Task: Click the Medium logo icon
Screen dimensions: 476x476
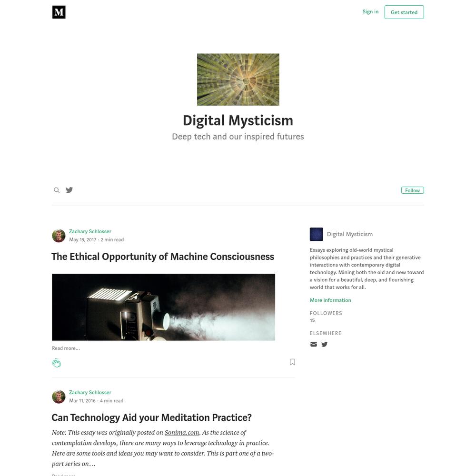Action: point(59,12)
